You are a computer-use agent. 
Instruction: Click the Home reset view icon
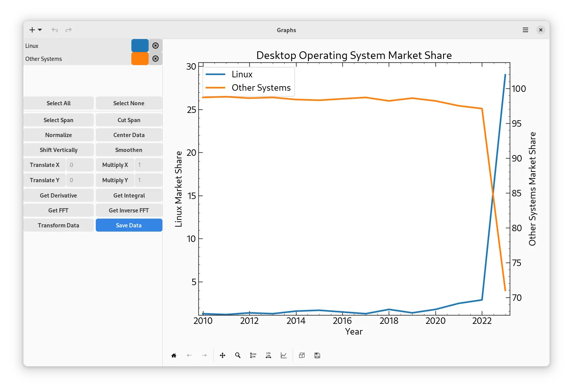[174, 355]
